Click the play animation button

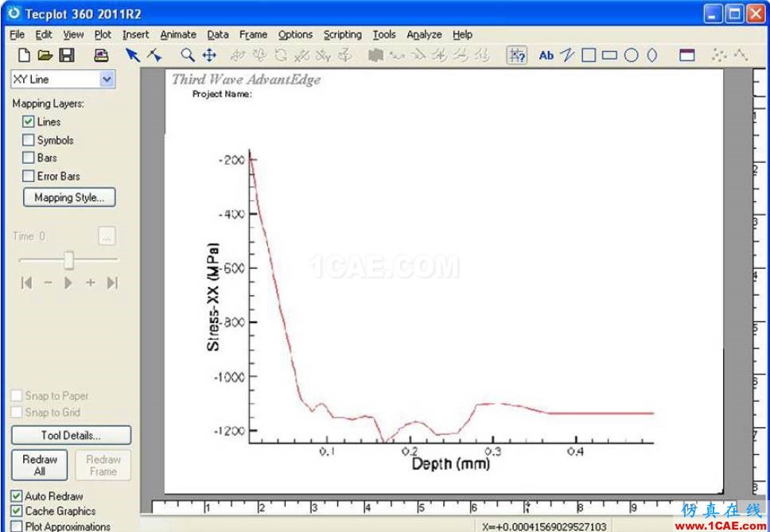coord(68,282)
